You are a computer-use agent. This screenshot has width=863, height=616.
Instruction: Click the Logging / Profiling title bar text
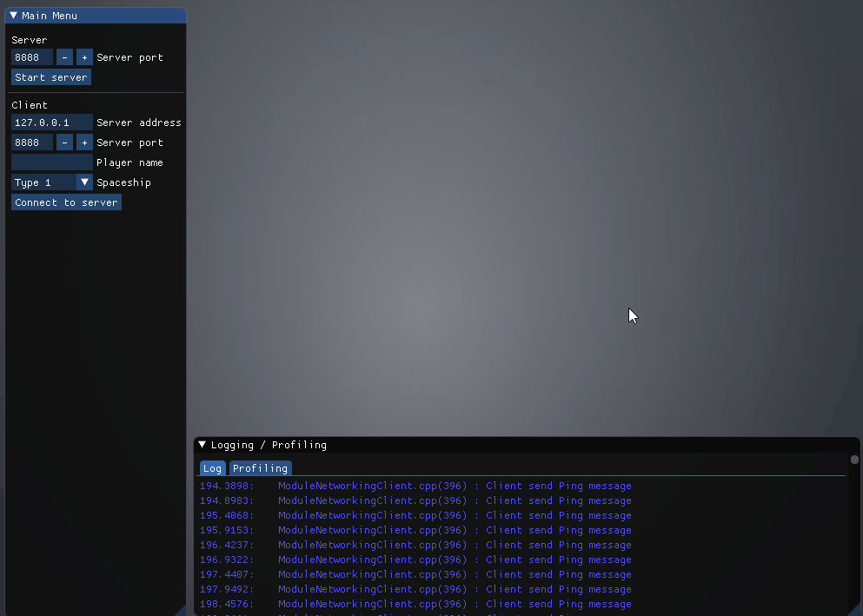coord(269,445)
